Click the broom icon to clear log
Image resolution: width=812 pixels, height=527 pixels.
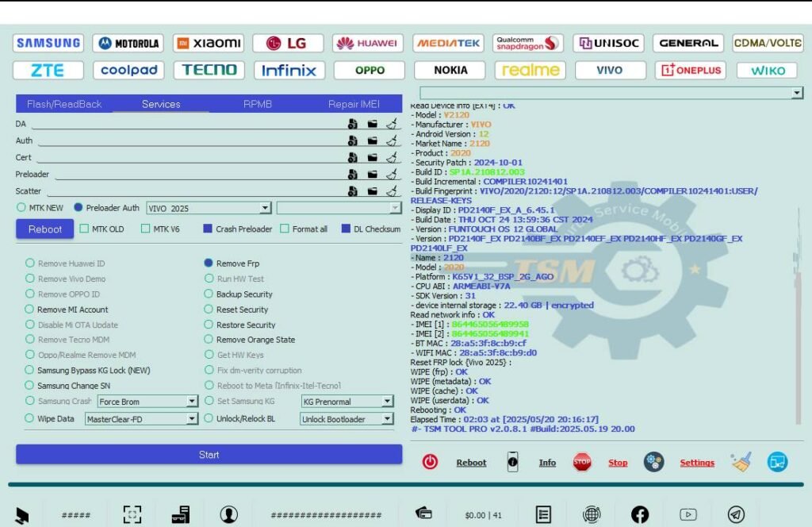coord(741,462)
